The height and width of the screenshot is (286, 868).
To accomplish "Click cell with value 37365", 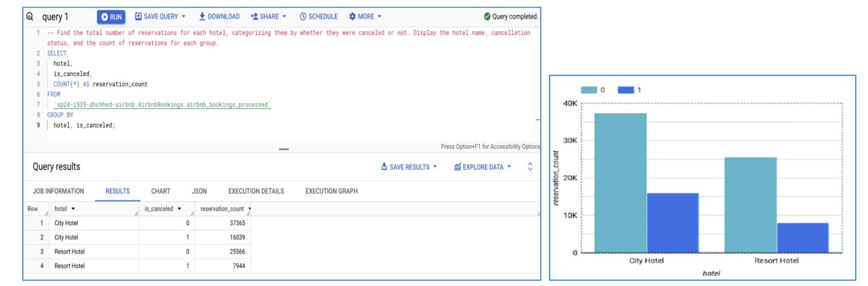I will tap(238, 223).
